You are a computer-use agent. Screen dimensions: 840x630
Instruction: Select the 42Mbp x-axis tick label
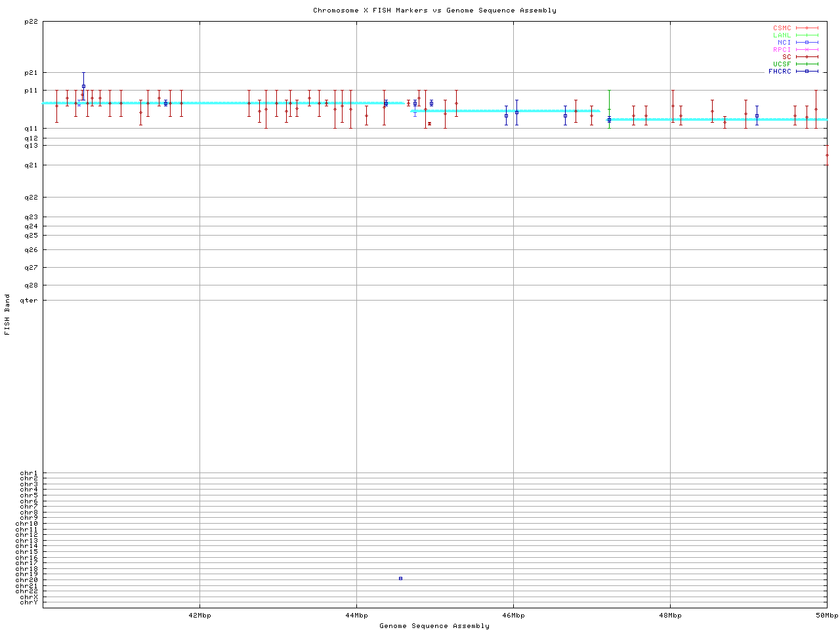pos(199,616)
